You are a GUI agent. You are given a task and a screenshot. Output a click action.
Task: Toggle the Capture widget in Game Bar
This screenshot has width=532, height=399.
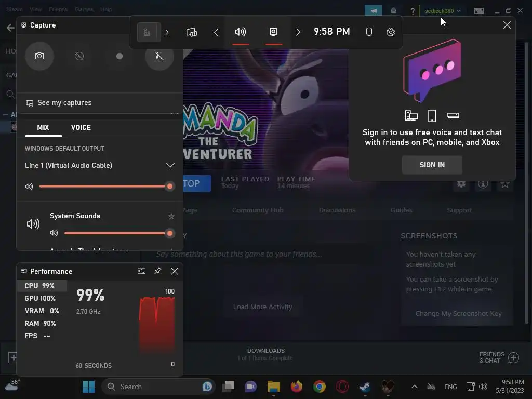[273, 32]
